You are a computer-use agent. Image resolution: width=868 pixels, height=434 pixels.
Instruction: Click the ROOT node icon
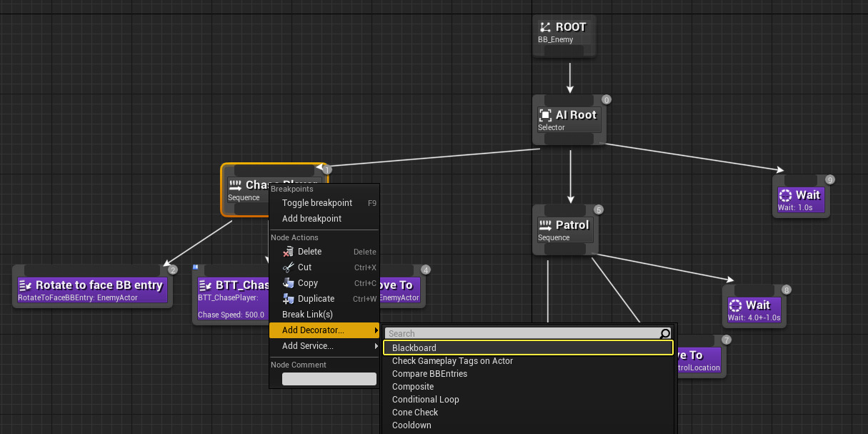[x=545, y=27]
